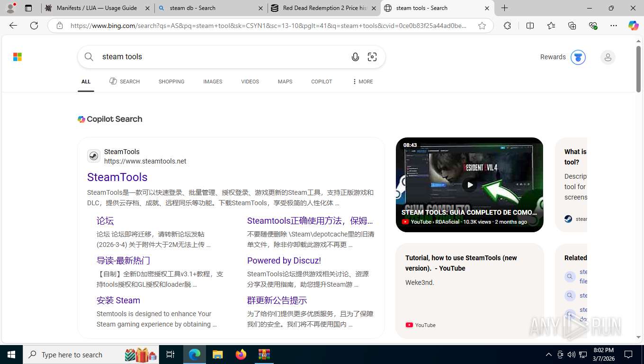This screenshot has width=644, height=364.
Task: Click the steam tools search input
Action: coord(223,57)
